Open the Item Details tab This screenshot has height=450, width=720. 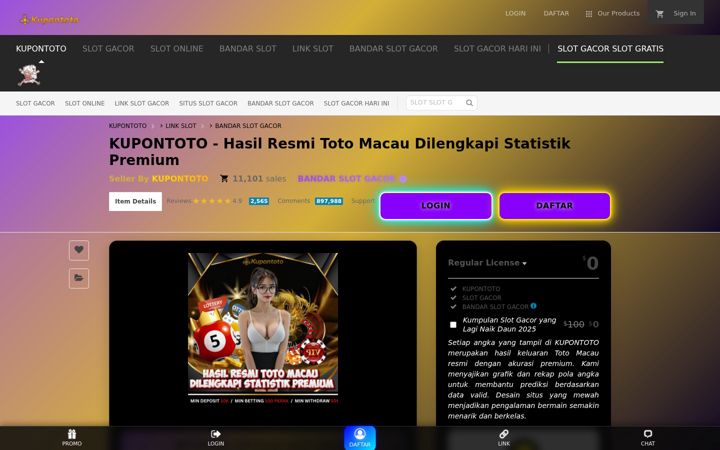click(x=135, y=201)
